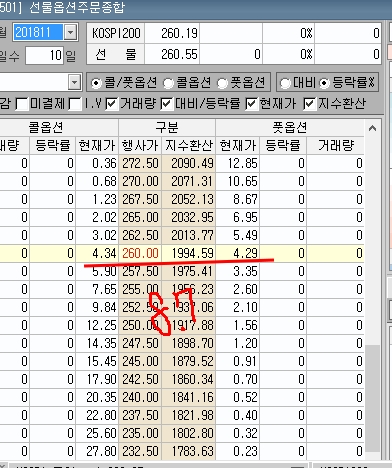Screen dimensions: 392x468
Task: Click the 풋옵션 group header
Action: 290,127
